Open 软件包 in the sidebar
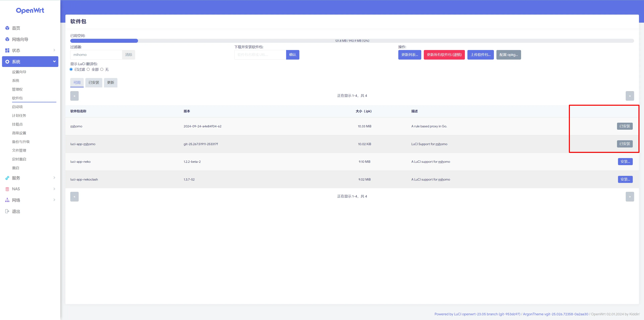The height and width of the screenshot is (320, 644). [17, 98]
